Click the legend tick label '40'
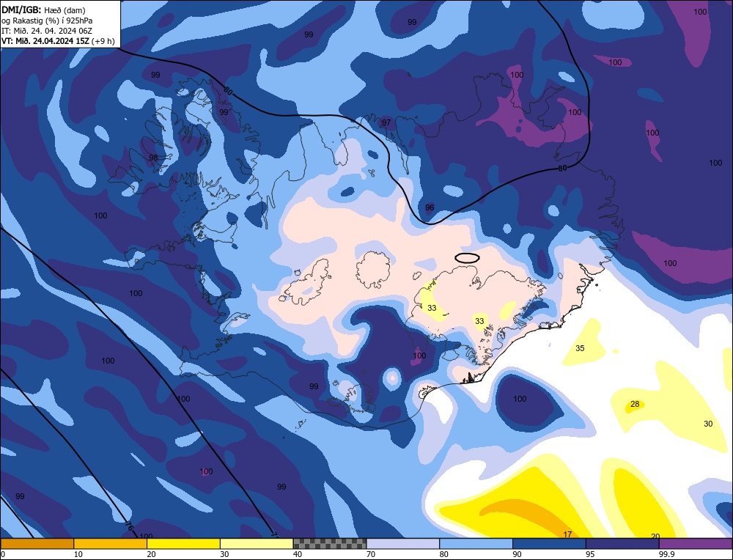Image resolution: width=733 pixels, height=560 pixels. (298, 554)
